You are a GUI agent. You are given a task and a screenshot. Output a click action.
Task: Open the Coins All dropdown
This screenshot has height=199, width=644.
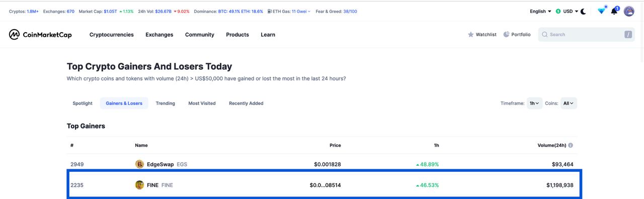click(569, 104)
